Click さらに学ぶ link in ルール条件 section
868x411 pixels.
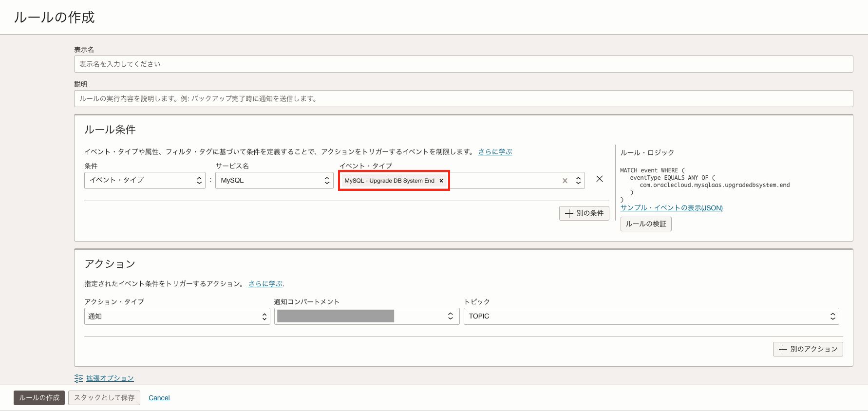point(495,152)
